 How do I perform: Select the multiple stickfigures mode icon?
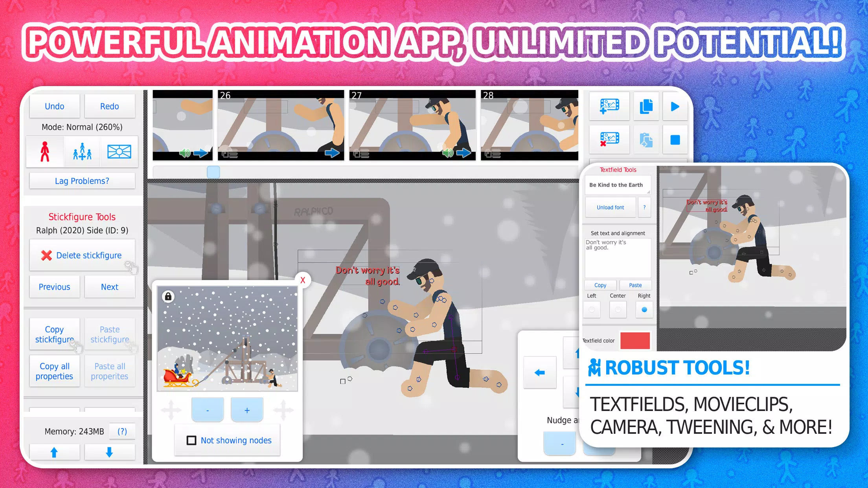[x=82, y=151]
